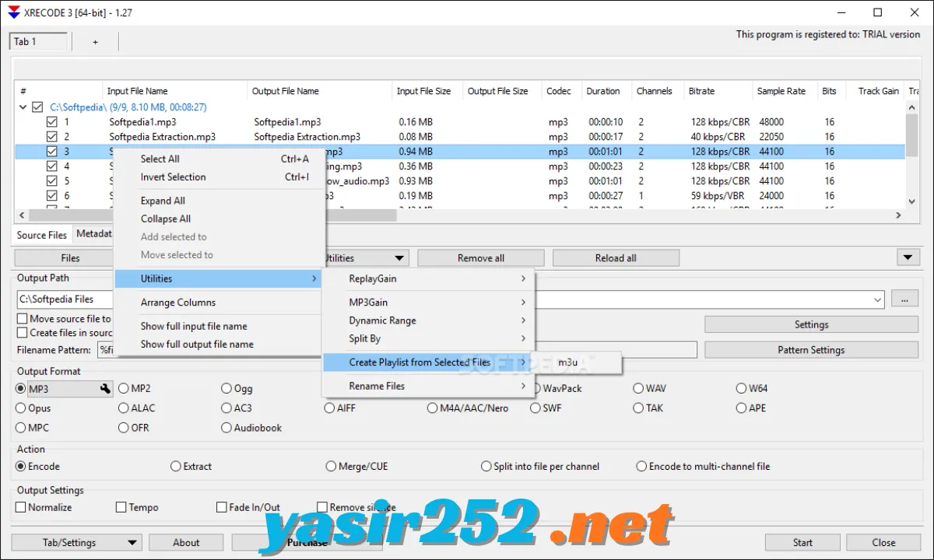Click the Files button
This screenshot has height=560, width=934.
pos(70,258)
